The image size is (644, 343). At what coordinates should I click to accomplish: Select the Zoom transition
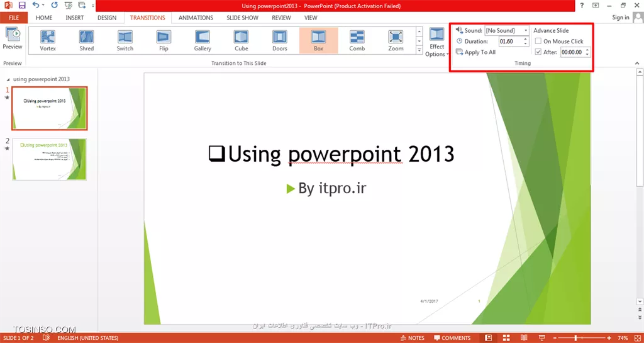[396, 40]
